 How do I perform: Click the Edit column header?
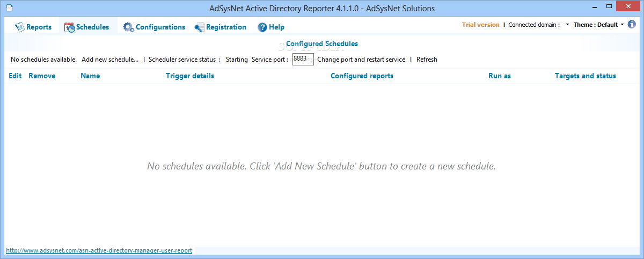point(15,76)
